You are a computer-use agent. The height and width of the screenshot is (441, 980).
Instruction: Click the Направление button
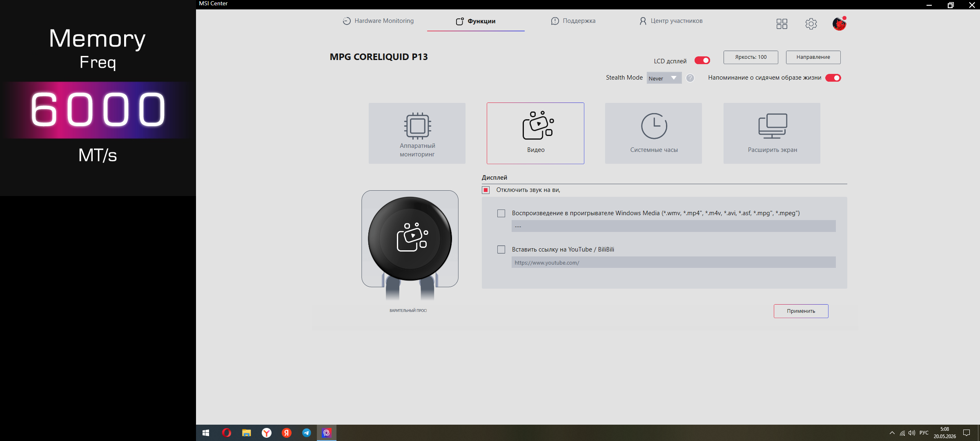click(x=813, y=57)
